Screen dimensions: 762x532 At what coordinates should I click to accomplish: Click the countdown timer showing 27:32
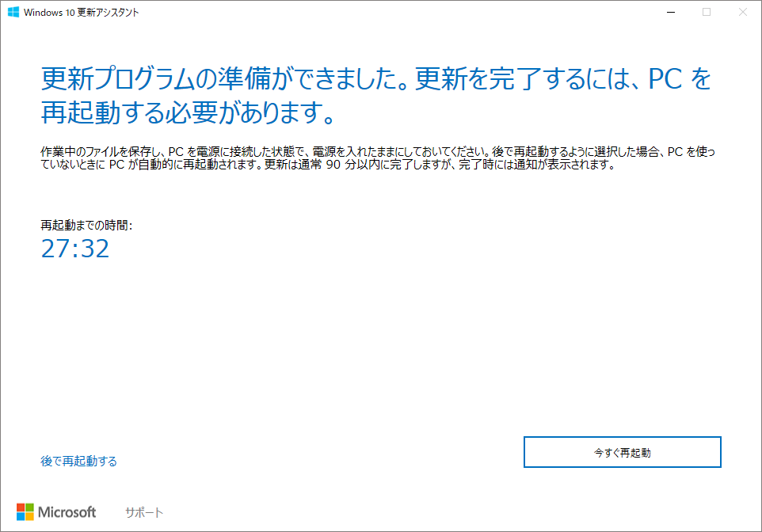click(x=76, y=249)
